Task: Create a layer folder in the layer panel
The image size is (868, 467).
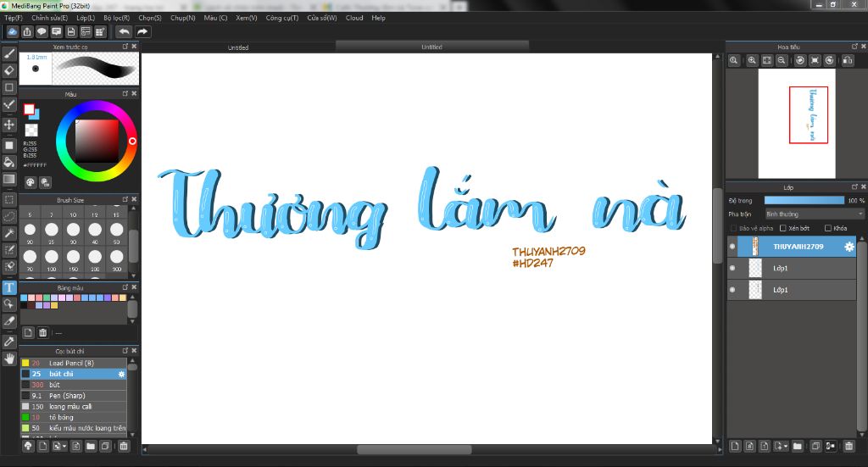Action: tap(797, 446)
